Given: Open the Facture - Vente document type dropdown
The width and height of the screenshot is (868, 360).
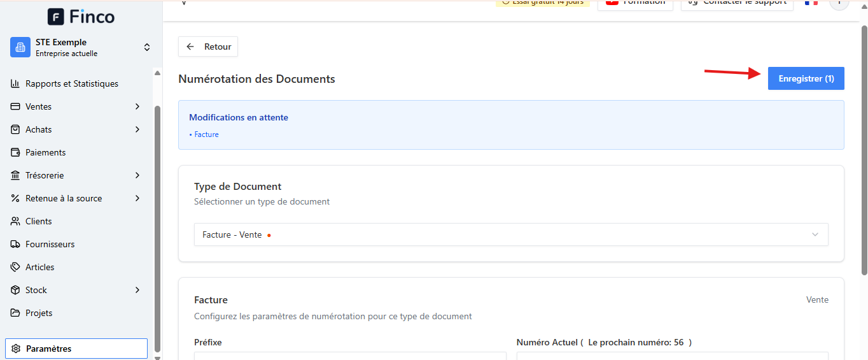Looking at the screenshot, I should coord(511,234).
